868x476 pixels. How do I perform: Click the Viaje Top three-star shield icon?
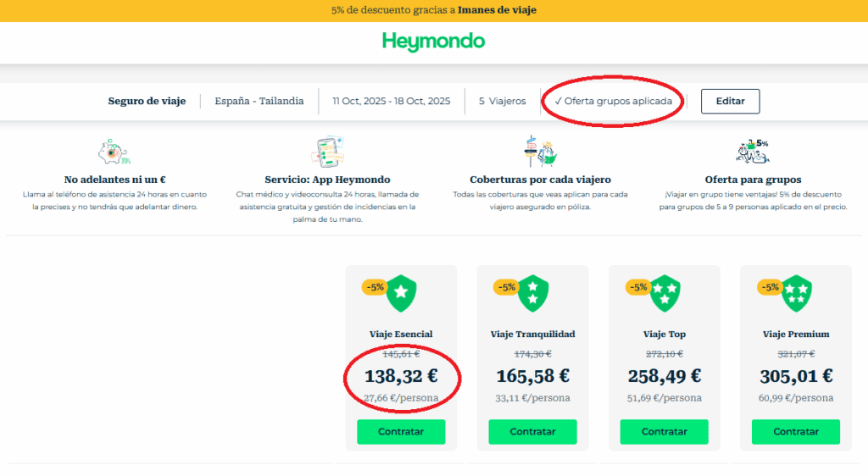[665, 293]
